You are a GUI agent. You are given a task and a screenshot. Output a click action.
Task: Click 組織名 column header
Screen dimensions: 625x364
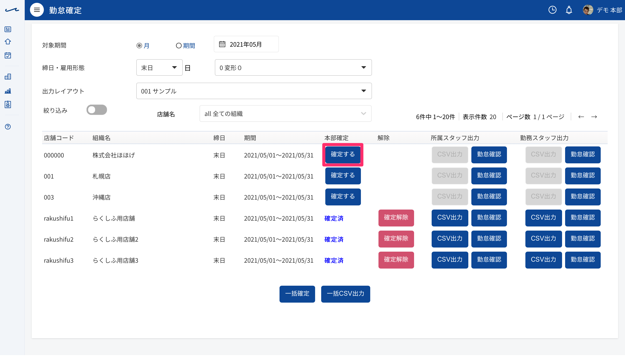101,138
